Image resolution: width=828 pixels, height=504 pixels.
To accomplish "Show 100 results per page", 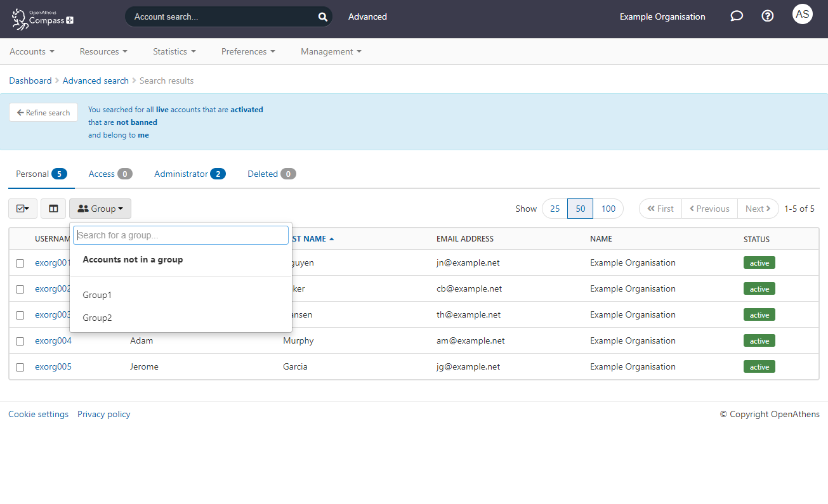I will tap(608, 209).
